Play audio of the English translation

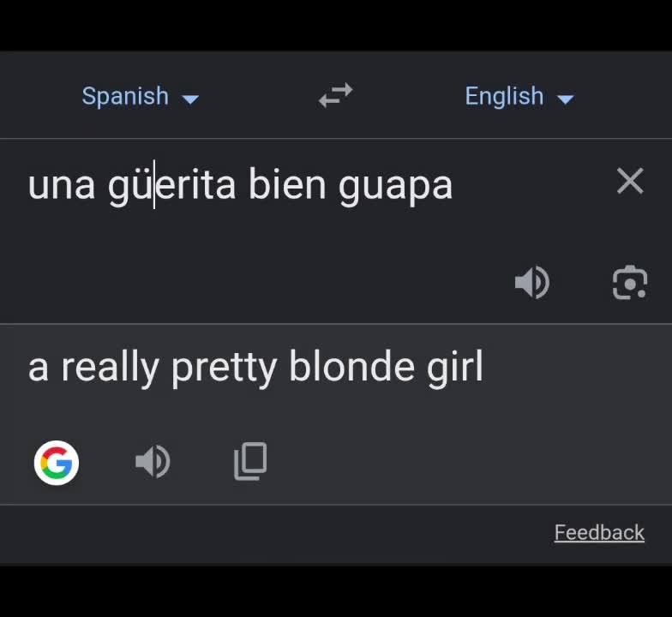(x=153, y=461)
